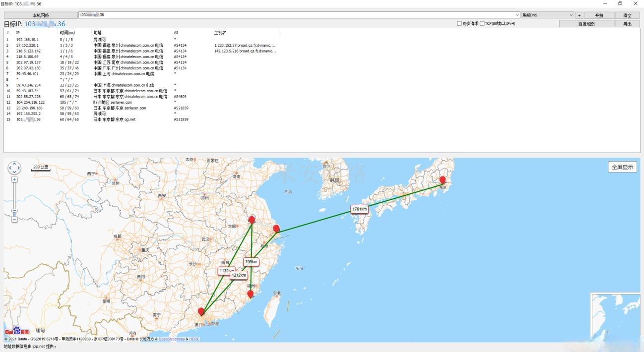Image resolution: width=644 pixels, height=352 pixels.
Task: Clear results with the 清空 button
Action: pos(628,15)
